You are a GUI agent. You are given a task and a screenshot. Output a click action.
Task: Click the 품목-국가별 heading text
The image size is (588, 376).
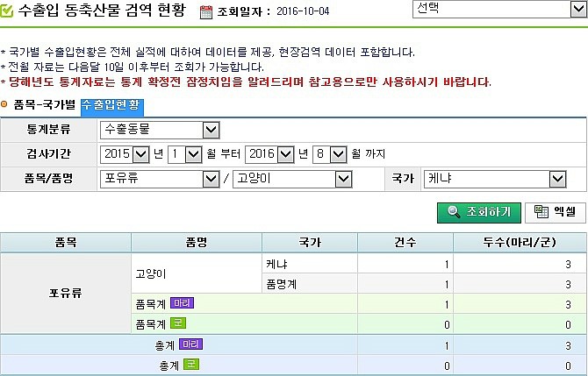click(45, 104)
